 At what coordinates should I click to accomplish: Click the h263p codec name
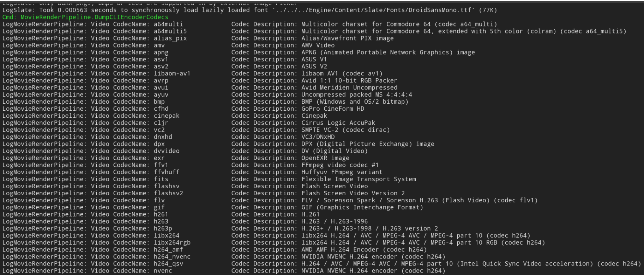163,228
